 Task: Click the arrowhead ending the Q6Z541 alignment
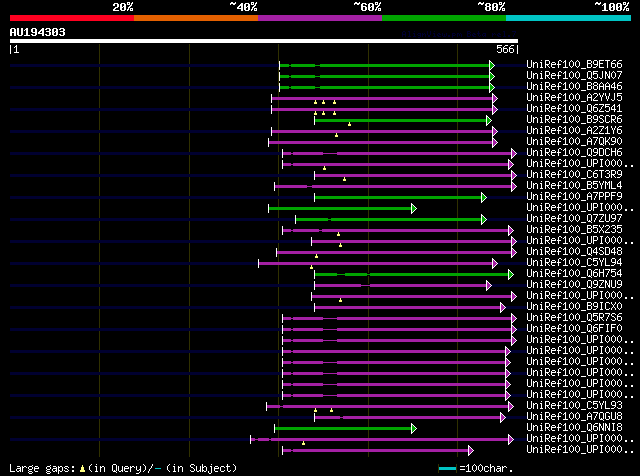tap(495, 109)
